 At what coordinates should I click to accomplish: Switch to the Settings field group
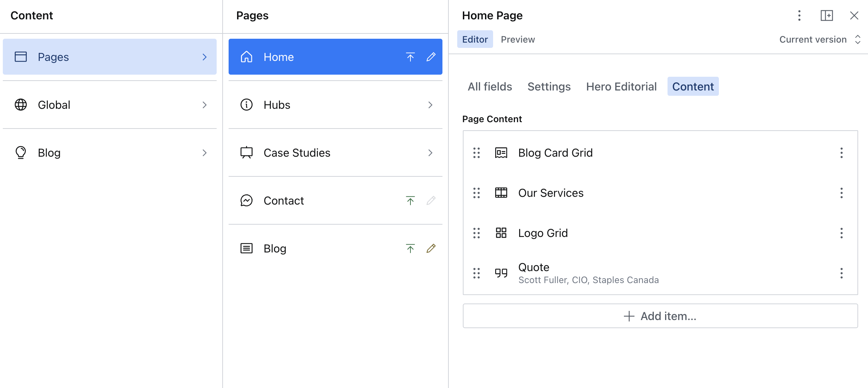click(x=549, y=87)
